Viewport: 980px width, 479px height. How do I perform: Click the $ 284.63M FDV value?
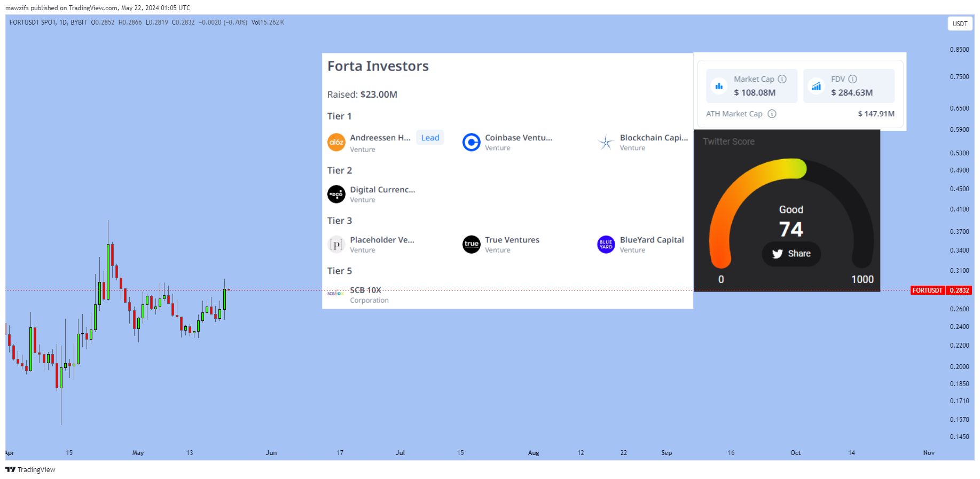[x=852, y=92]
